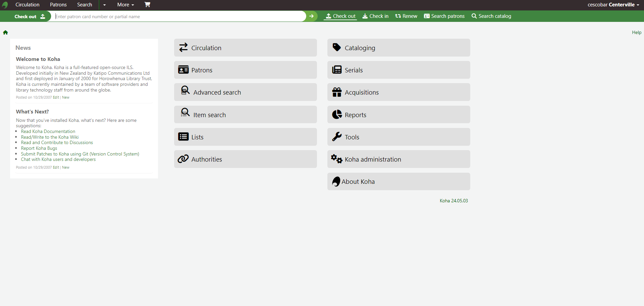Click New under Welcome to Koha news

[66, 97]
